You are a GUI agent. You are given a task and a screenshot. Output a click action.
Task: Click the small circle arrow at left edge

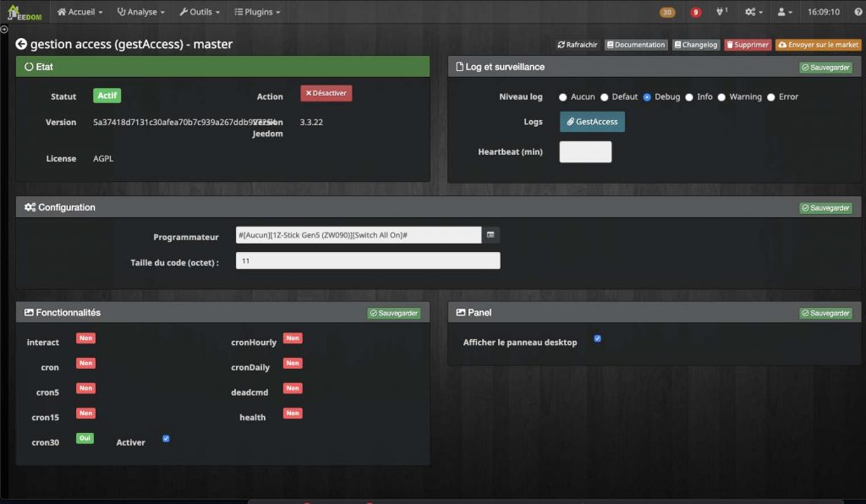(x=4, y=30)
